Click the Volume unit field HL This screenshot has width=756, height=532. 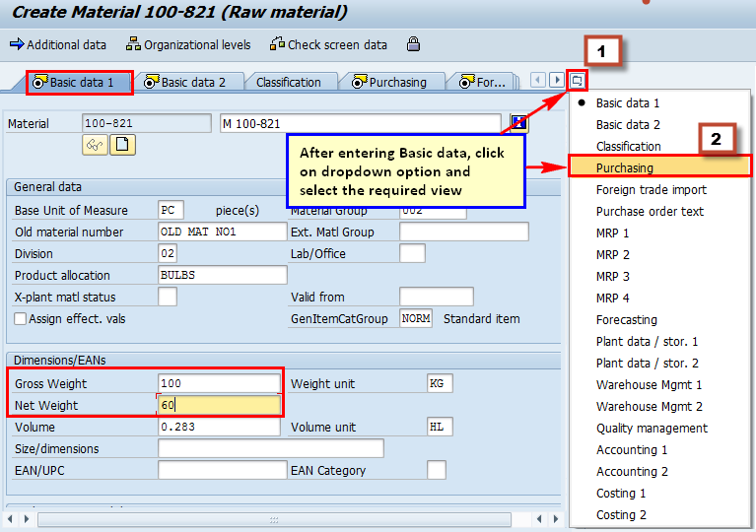point(440,427)
